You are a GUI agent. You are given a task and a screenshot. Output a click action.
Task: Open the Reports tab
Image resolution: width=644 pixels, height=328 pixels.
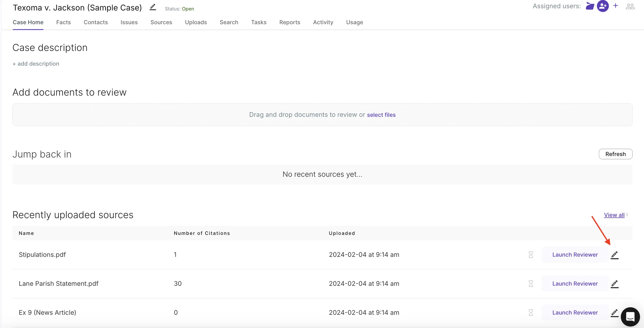point(289,22)
